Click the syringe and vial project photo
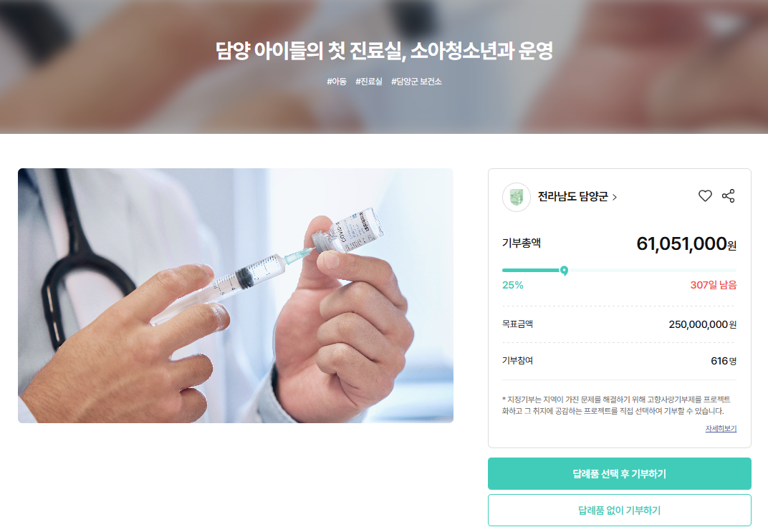This screenshot has height=532, width=768. click(x=236, y=296)
